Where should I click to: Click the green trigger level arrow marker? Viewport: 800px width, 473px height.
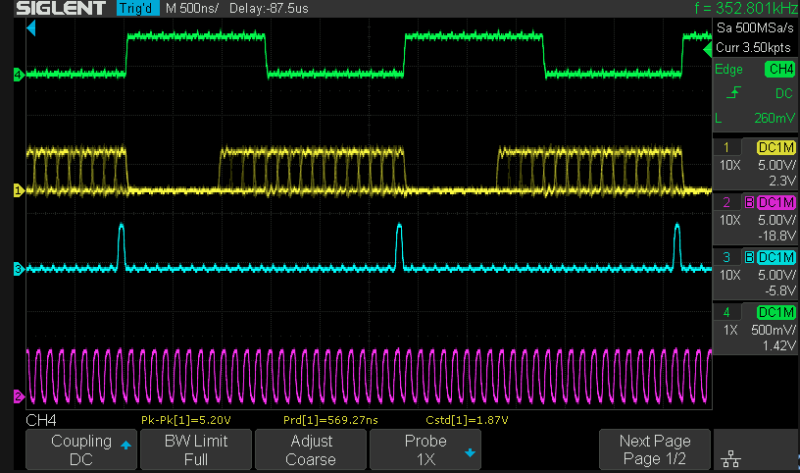coord(707,49)
